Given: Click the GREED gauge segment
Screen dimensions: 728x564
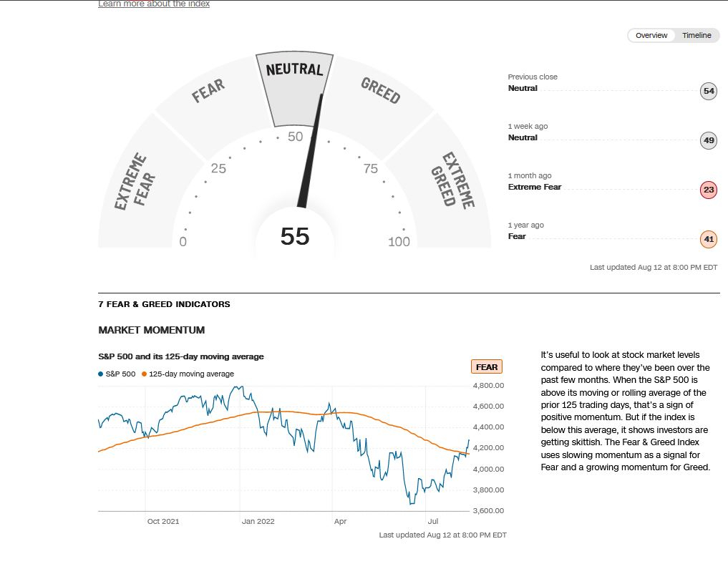Looking at the screenshot, I should click(379, 104).
